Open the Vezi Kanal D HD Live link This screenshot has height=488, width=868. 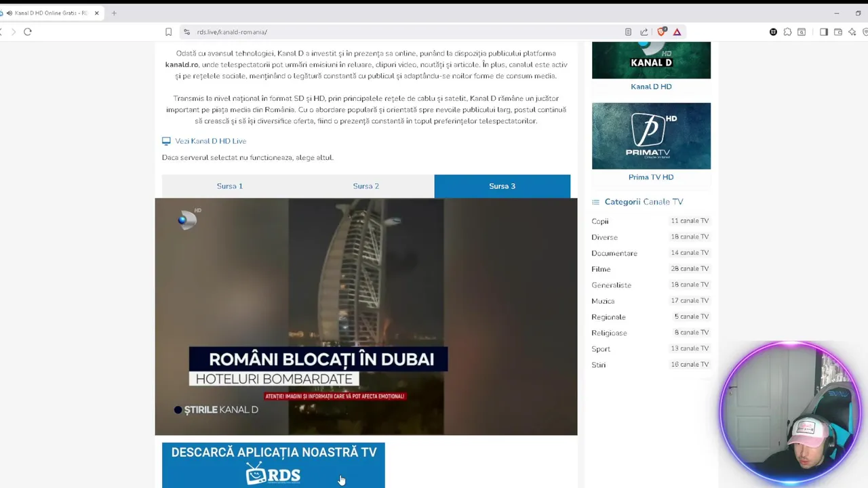click(210, 141)
